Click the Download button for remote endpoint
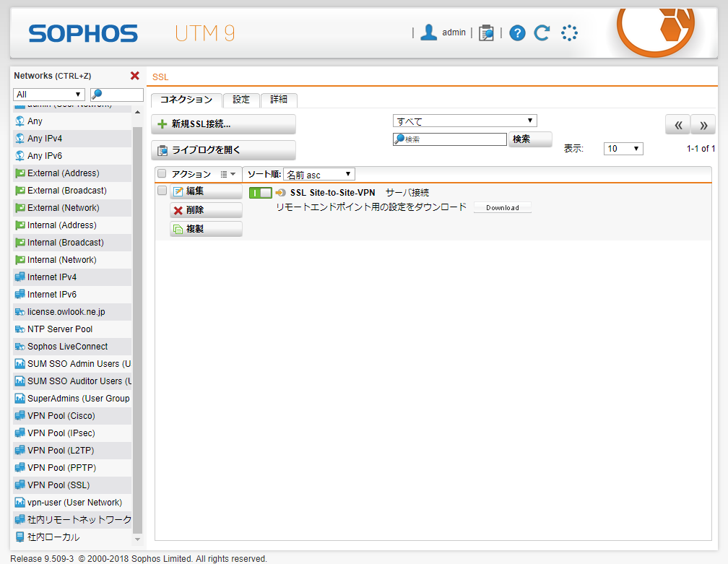 tap(502, 207)
